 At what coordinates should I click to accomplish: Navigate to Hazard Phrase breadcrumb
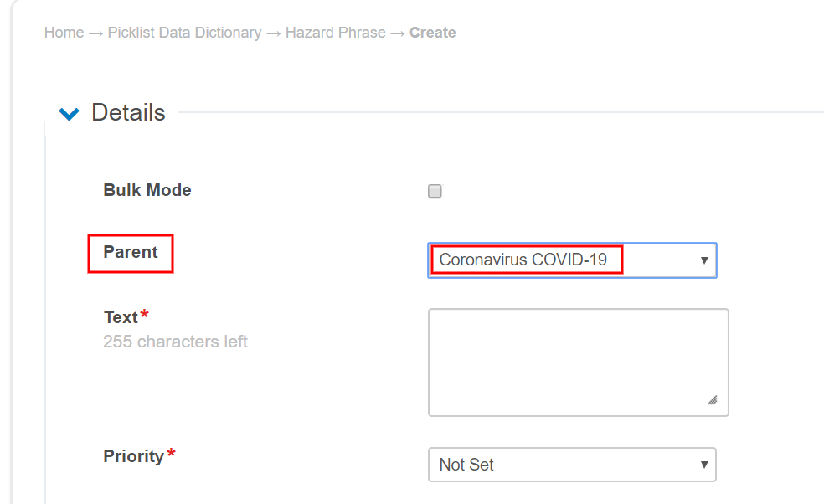pyautogui.click(x=335, y=33)
